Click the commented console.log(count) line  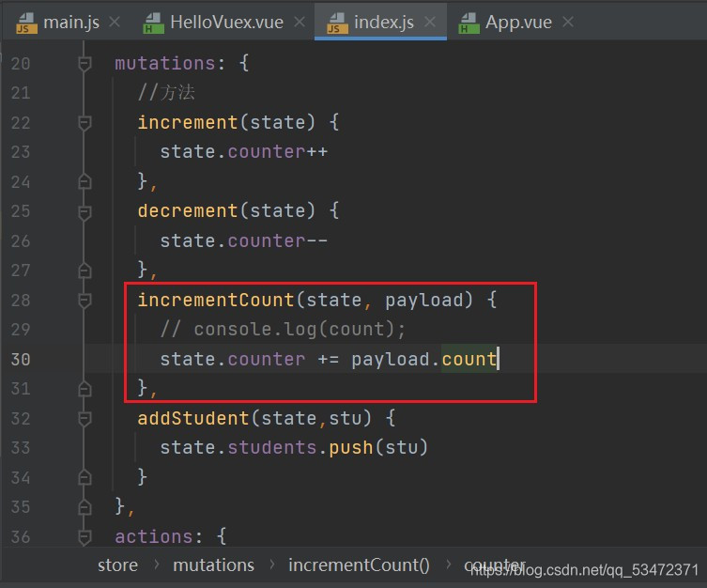284,329
